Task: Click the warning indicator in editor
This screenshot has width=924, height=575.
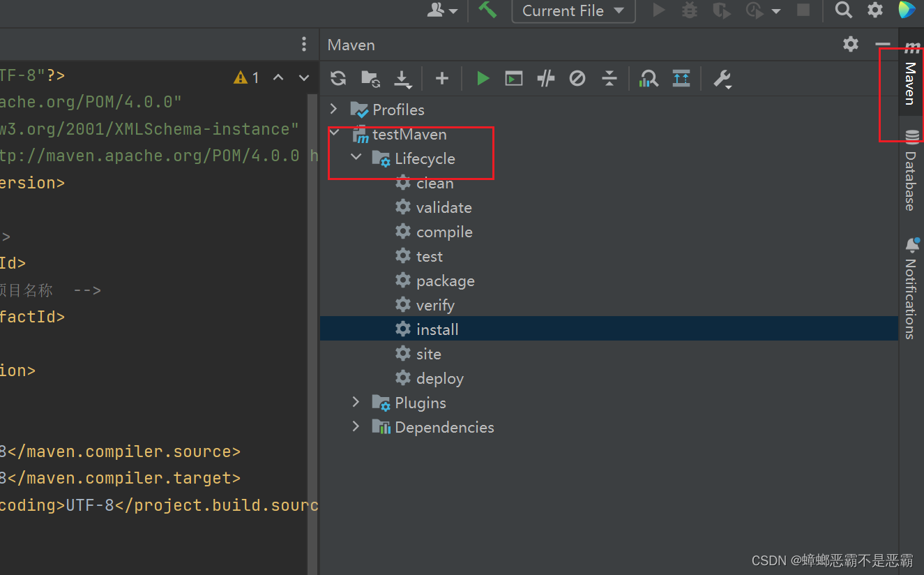Action: point(247,77)
